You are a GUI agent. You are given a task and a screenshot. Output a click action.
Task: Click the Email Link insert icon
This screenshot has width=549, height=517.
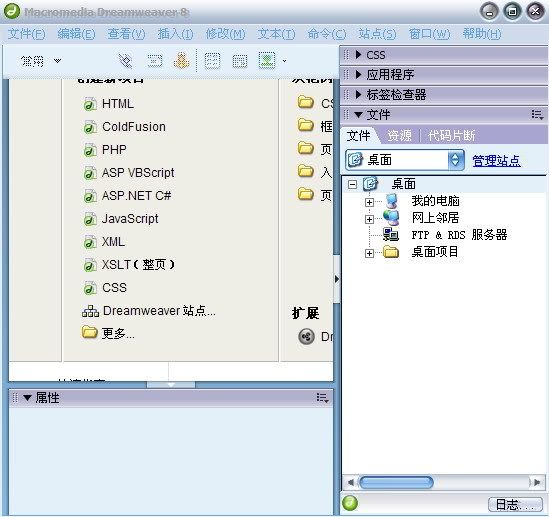pos(154,61)
